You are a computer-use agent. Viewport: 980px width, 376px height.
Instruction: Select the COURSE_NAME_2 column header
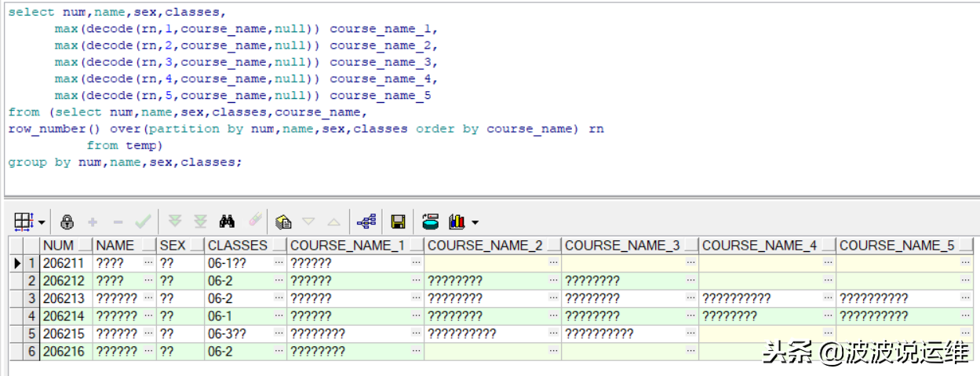click(493, 245)
